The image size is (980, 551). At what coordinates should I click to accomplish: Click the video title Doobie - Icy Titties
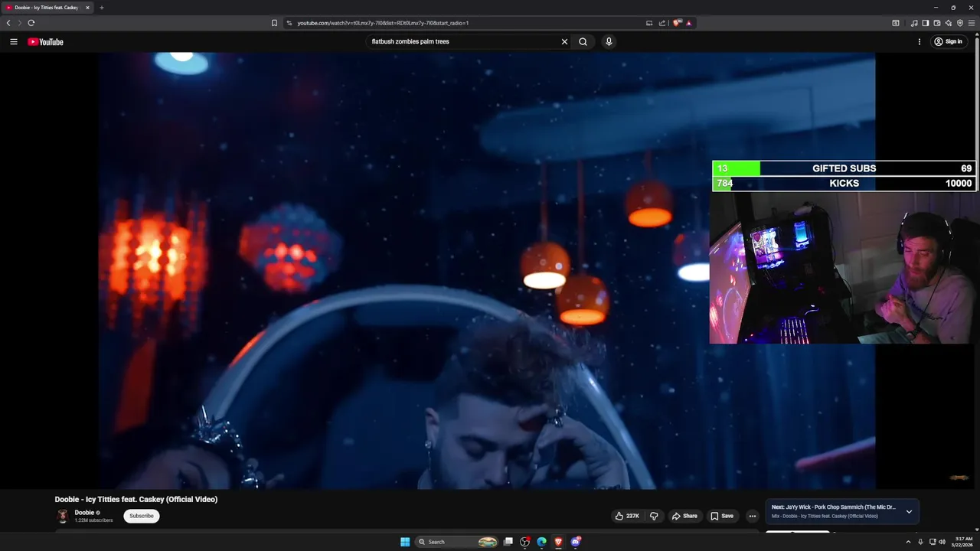coord(136,499)
